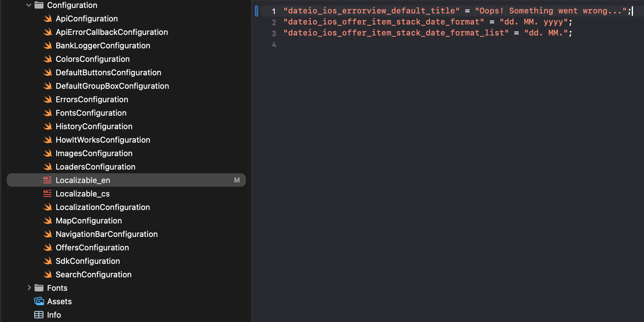Click the Configuration folder icon

click(x=39, y=5)
